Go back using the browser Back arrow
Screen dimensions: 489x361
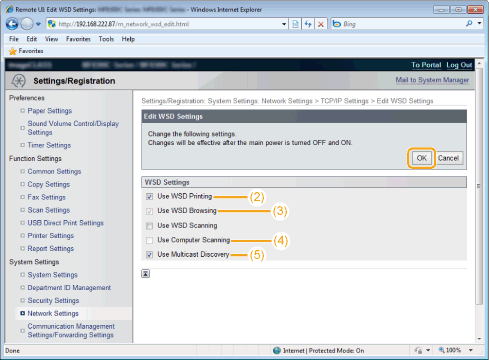click(12, 24)
